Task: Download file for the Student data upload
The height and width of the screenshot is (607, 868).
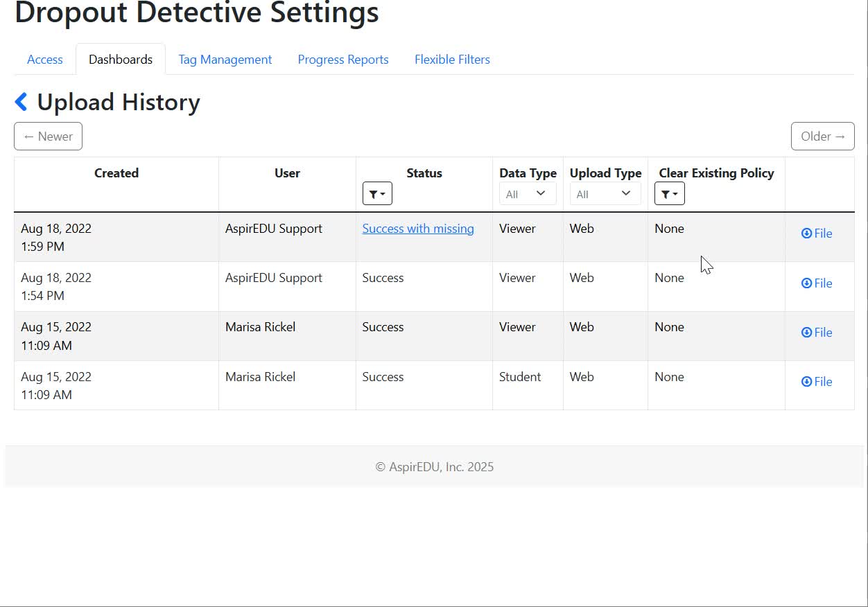Action: 817,382
